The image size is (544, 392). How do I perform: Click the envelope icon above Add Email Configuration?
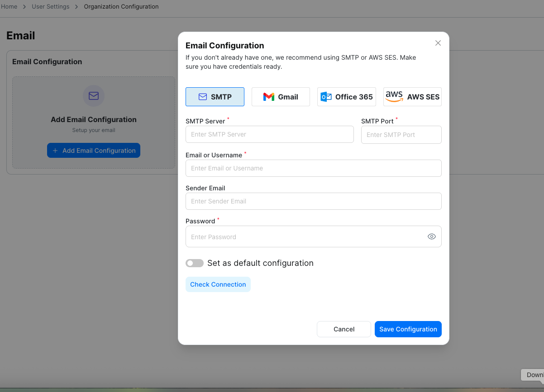point(94,96)
